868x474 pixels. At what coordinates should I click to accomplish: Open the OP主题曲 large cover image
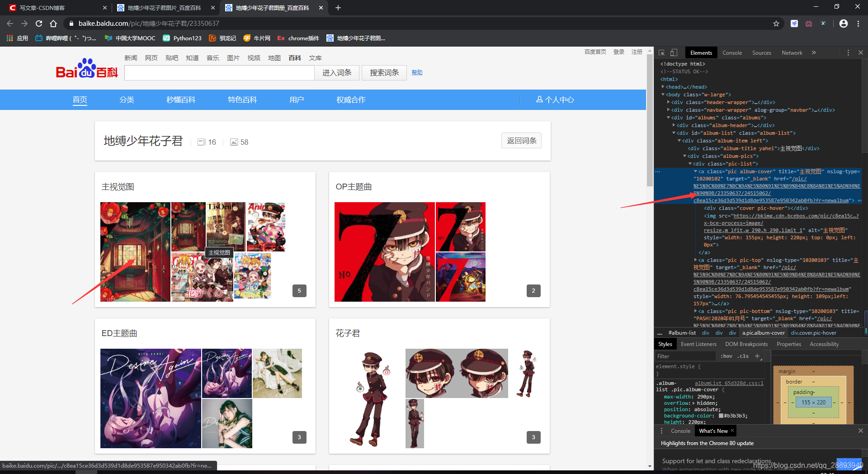click(384, 252)
